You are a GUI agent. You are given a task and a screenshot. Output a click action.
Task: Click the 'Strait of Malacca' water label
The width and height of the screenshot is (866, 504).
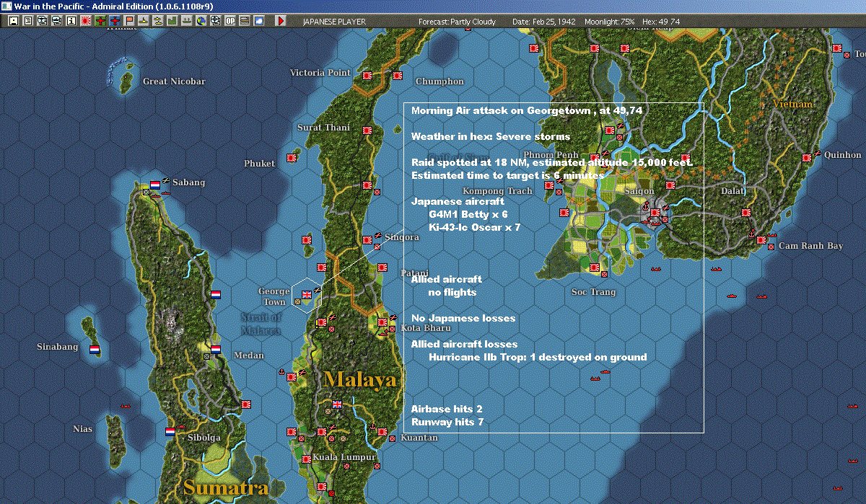[260, 324]
